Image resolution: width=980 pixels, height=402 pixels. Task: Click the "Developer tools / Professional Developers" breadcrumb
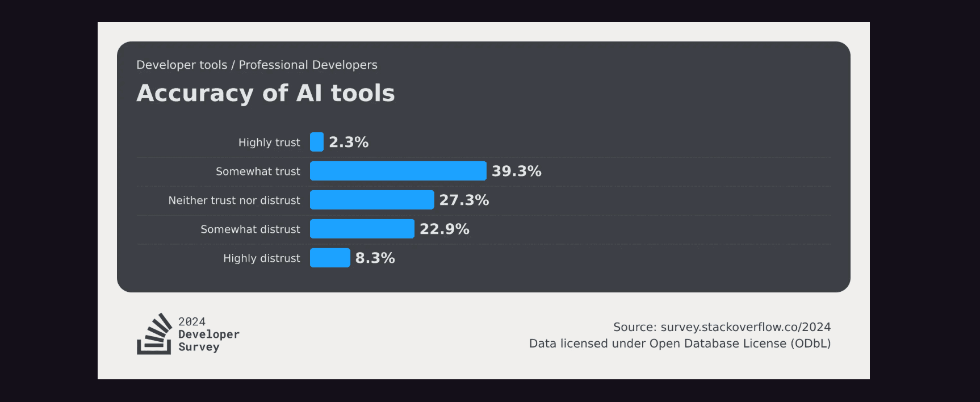(x=257, y=65)
